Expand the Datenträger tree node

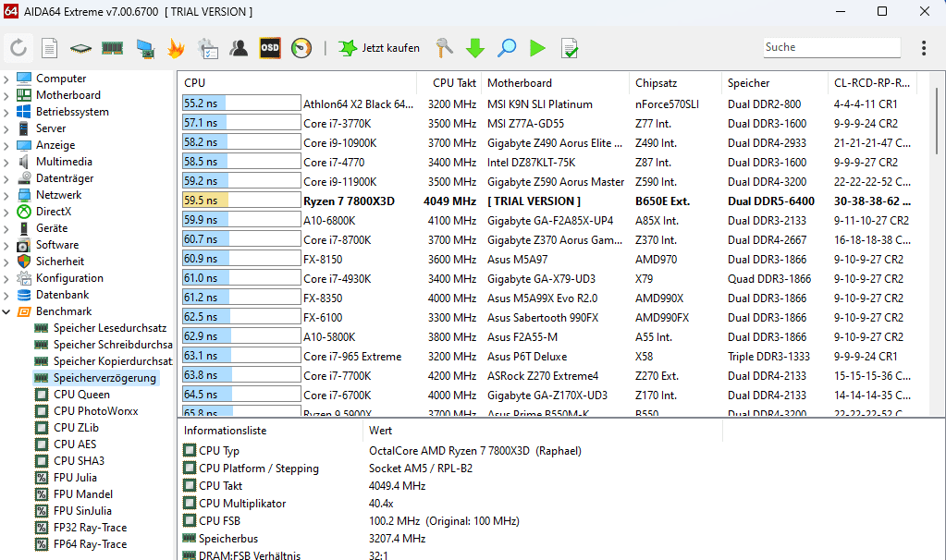(6, 178)
